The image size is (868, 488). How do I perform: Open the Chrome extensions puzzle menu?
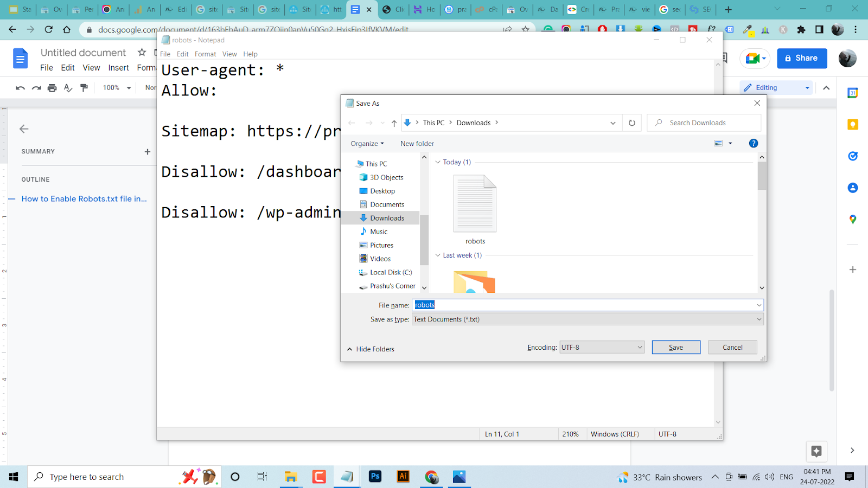pos(801,29)
